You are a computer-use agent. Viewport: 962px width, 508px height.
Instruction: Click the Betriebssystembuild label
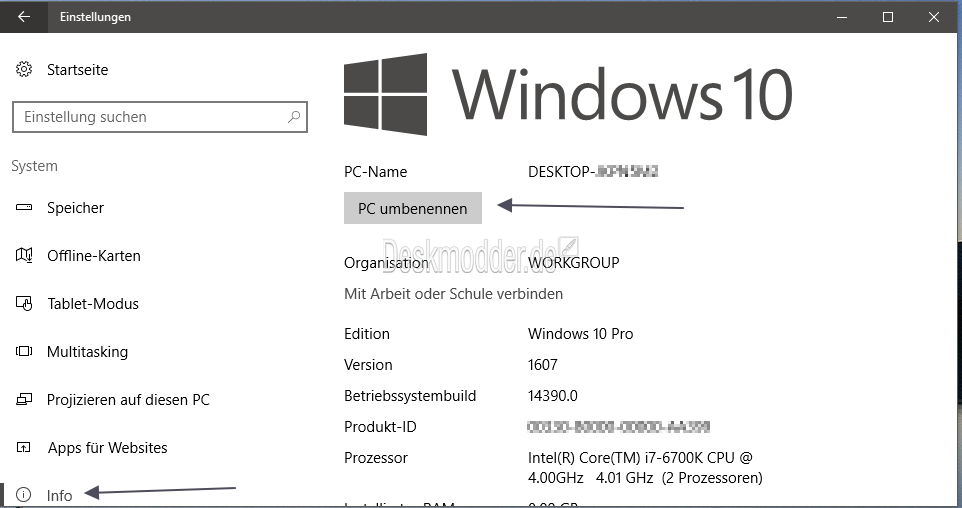(410, 396)
